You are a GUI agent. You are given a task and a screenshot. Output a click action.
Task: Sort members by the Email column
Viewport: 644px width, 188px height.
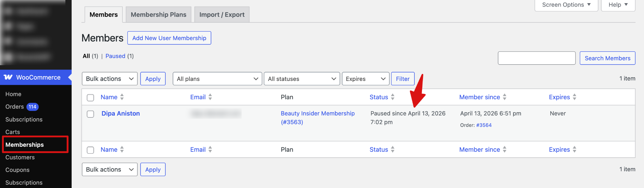210,97
